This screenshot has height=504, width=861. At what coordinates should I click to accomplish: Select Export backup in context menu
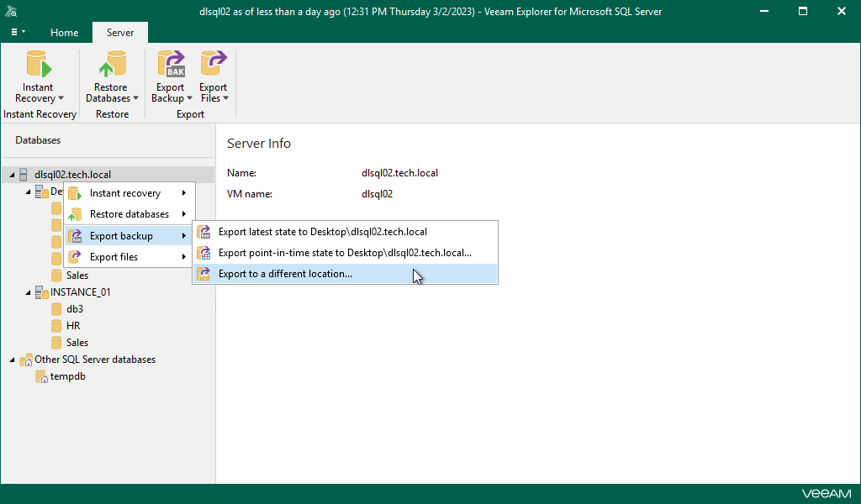point(129,236)
